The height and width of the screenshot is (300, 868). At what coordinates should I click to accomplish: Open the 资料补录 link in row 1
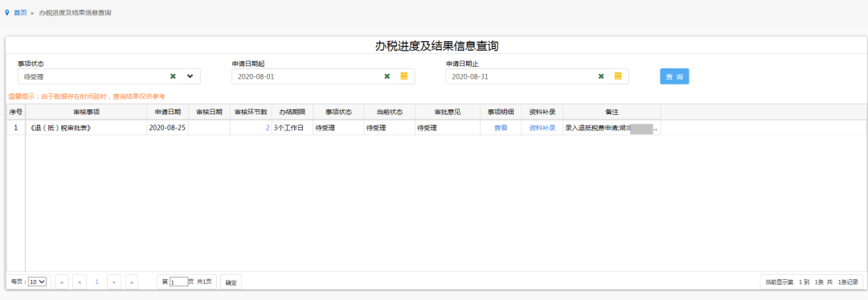[542, 128]
